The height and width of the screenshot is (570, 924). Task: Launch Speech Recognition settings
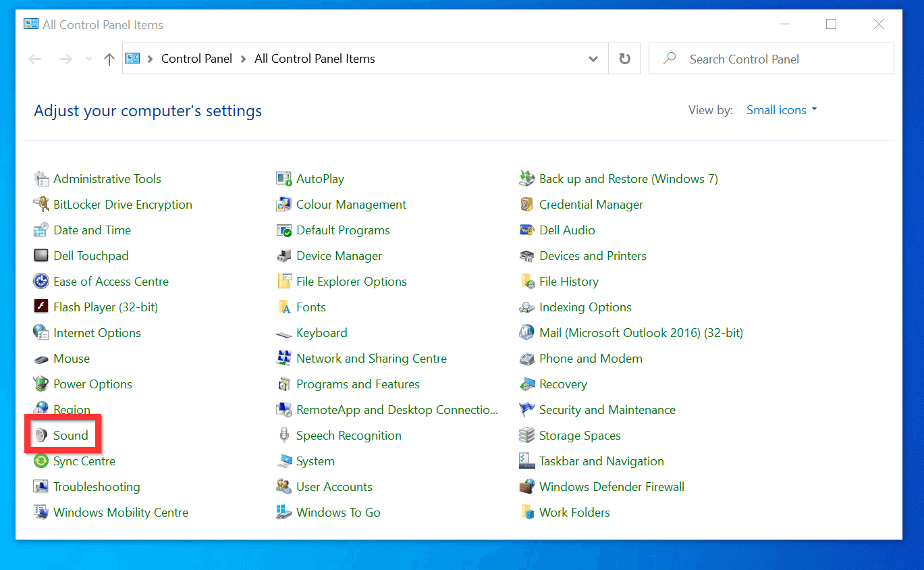(349, 435)
